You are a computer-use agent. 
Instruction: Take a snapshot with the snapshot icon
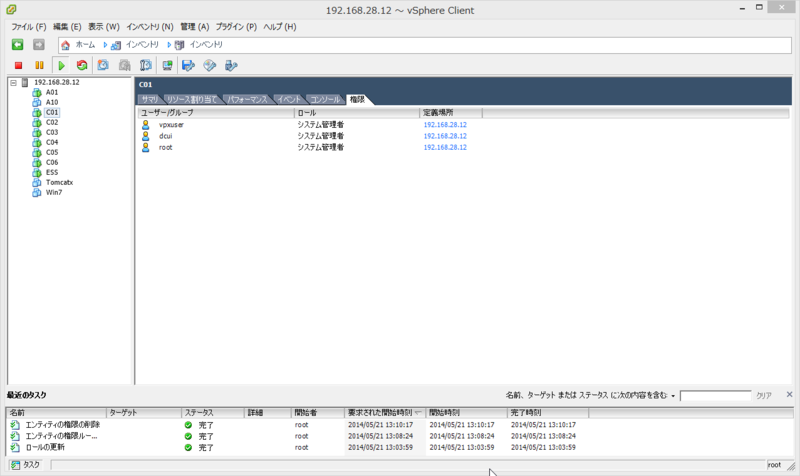[x=103, y=65]
